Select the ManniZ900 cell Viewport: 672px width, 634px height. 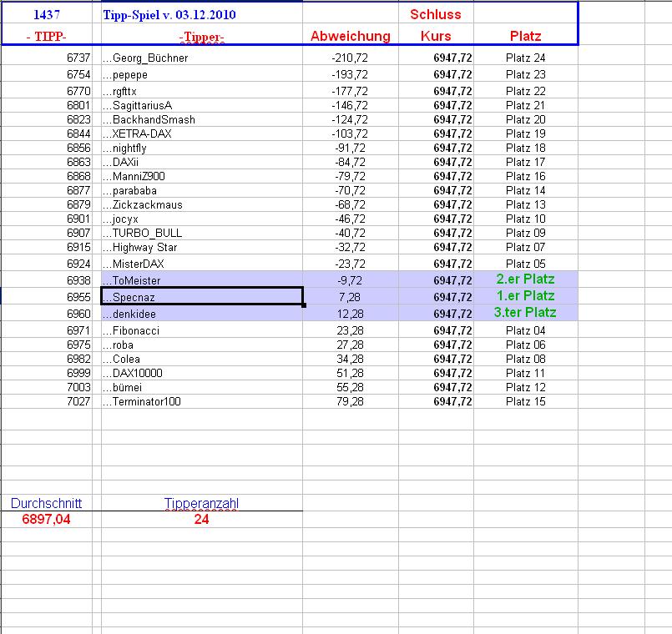tap(202, 176)
